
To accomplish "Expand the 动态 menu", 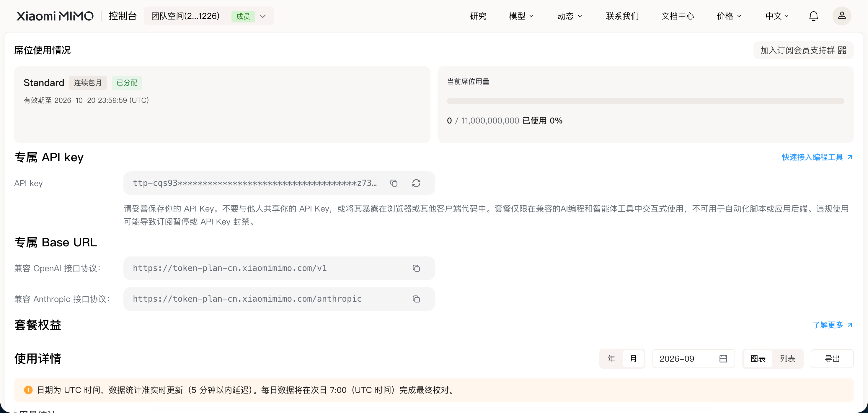I will coord(570,16).
